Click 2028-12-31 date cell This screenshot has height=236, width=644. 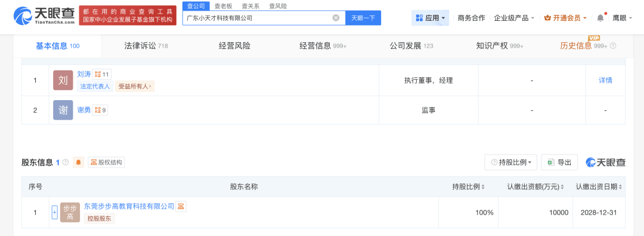click(x=599, y=213)
